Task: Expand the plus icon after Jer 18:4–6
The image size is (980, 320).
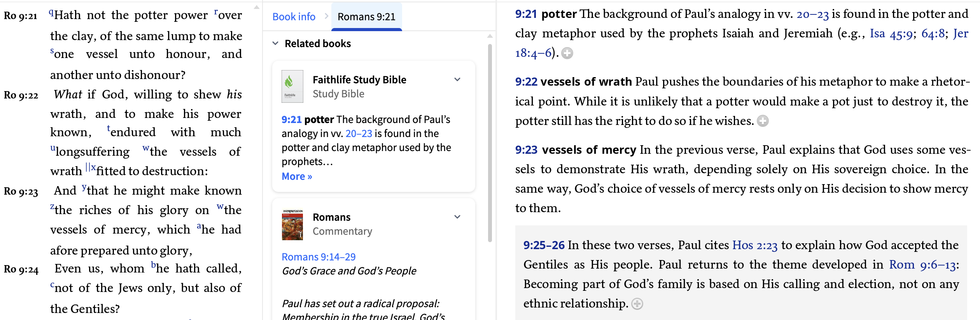Action: click(x=567, y=53)
